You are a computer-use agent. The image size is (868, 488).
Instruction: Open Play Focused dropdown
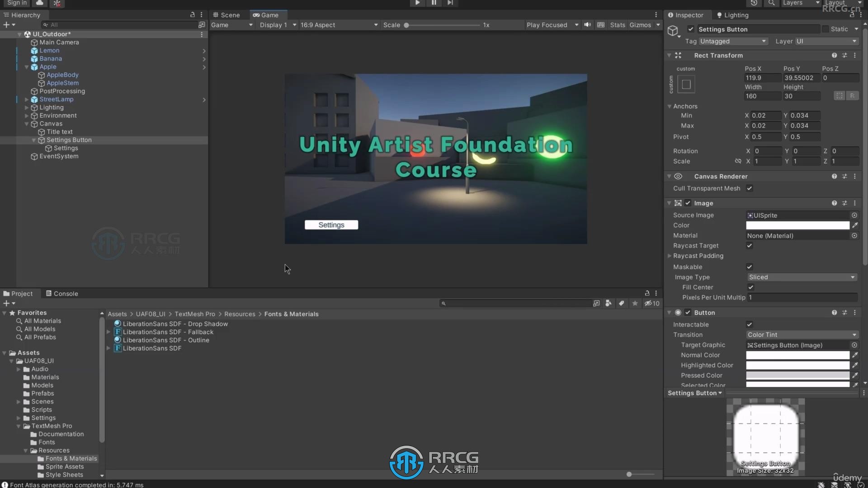click(552, 25)
